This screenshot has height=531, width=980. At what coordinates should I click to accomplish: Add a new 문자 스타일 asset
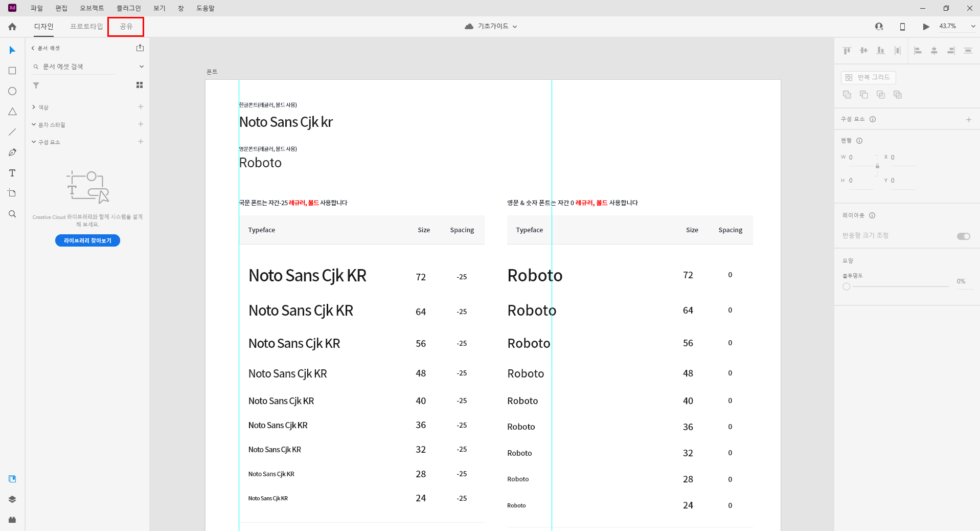[141, 124]
